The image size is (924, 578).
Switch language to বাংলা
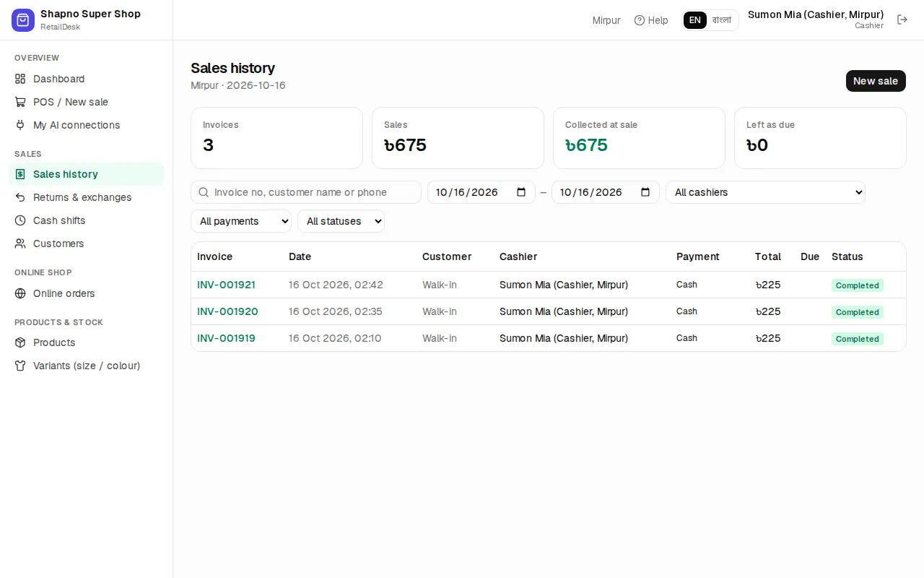(722, 20)
